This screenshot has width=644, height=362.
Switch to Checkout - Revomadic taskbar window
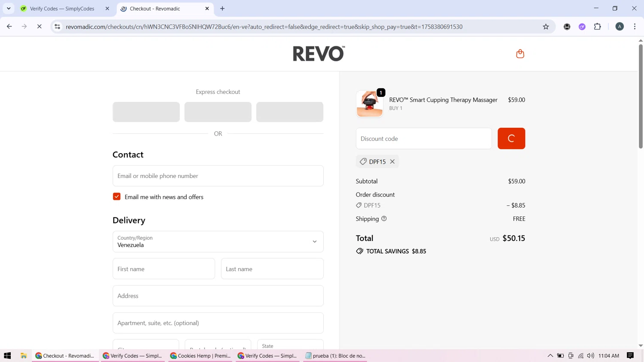click(65, 356)
